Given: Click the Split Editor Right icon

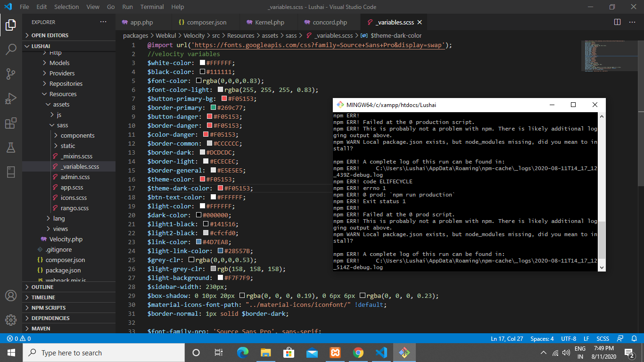Looking at the screenshot, I should 618,22.
